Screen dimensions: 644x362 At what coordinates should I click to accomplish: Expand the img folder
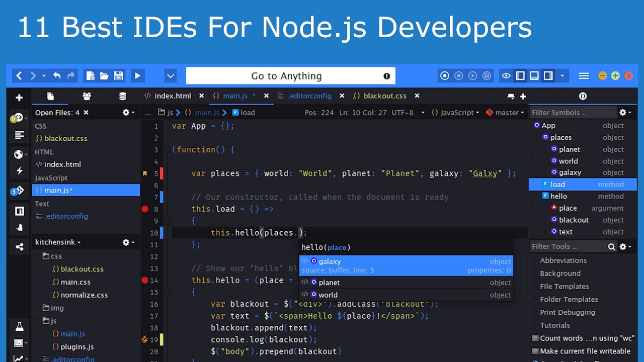[37, 308]
